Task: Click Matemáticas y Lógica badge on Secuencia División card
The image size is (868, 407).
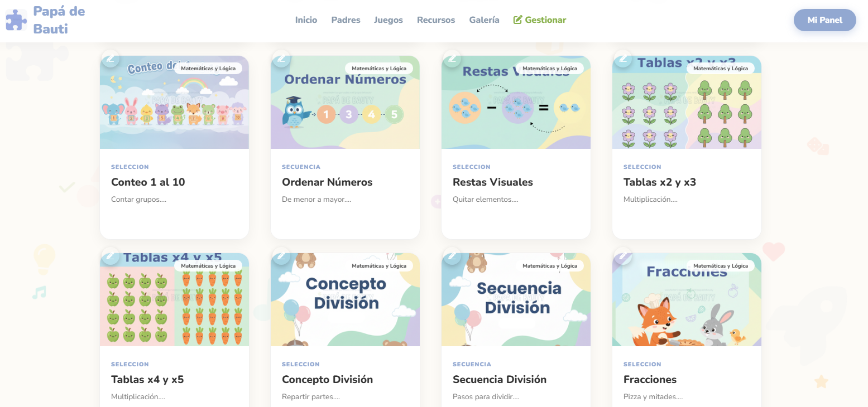Action: [550, 266]
